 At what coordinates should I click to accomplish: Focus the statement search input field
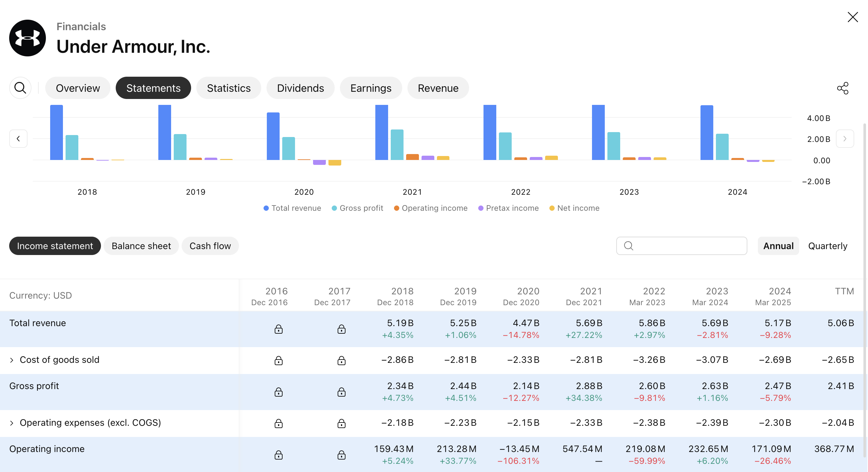click(x=682, y=246)
